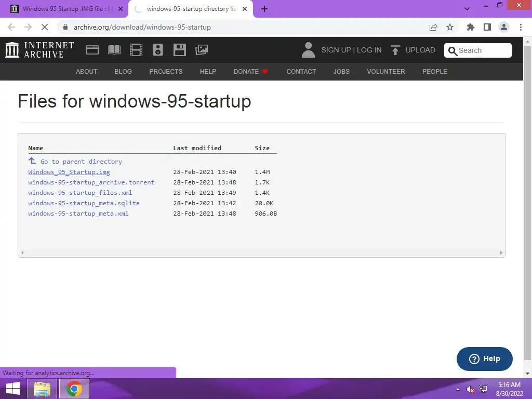Open the CONTACT menu item
532x399 pixels.
[x=301, y=72]
